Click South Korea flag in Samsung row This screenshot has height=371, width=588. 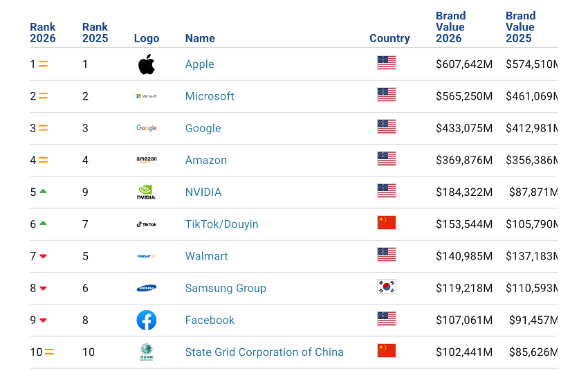[387, 287]
